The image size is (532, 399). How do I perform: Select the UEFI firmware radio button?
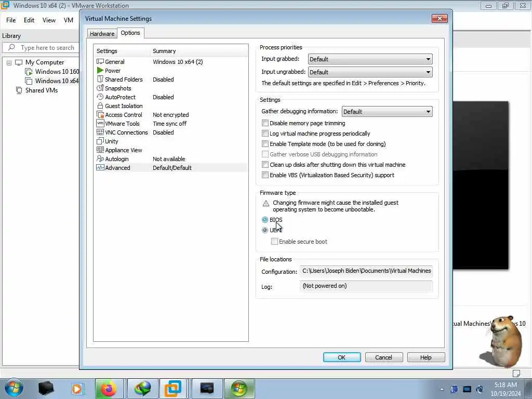tap(265, 230)
